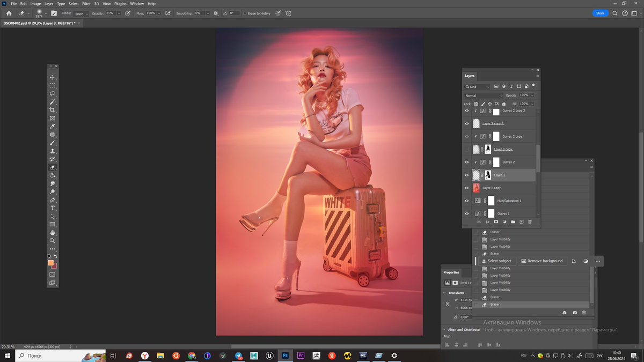Toggle symmetry paint butterfly icon

coord(289,13)
